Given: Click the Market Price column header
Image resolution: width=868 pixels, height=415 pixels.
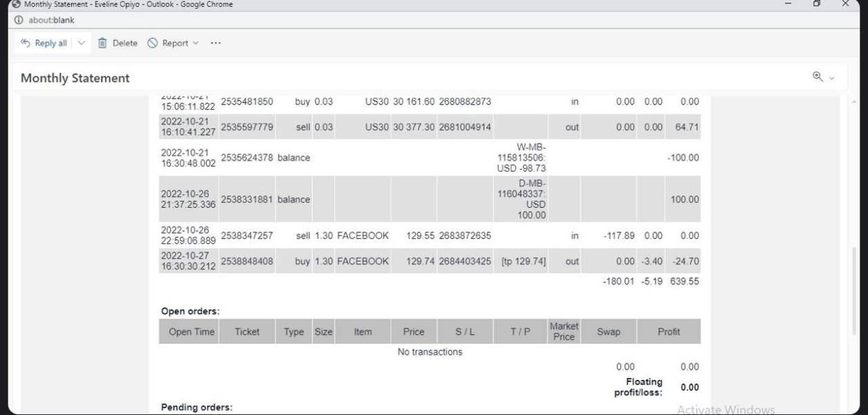Looking at the screenshot, I should (x=564, y=331).
